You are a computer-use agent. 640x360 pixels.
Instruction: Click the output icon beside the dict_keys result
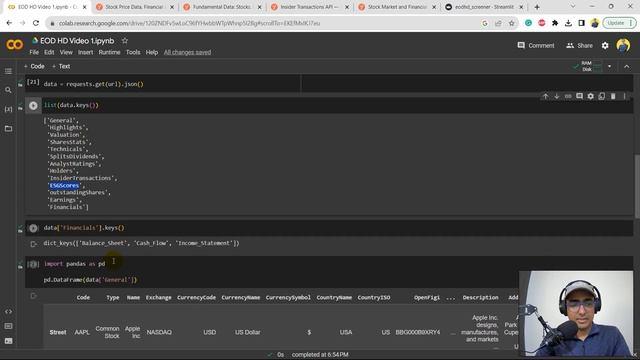pyautogui.click(x=33, y=244)
